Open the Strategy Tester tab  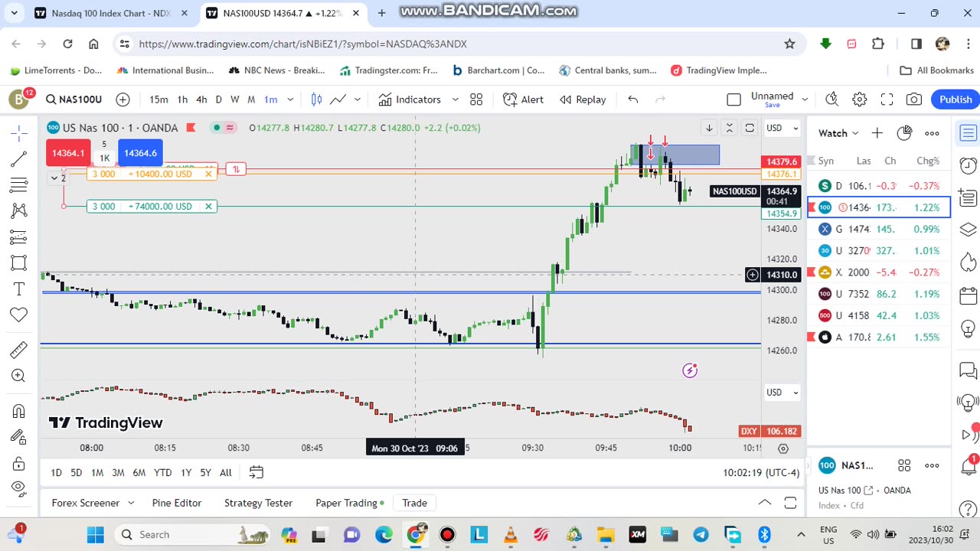coord(258,503)
